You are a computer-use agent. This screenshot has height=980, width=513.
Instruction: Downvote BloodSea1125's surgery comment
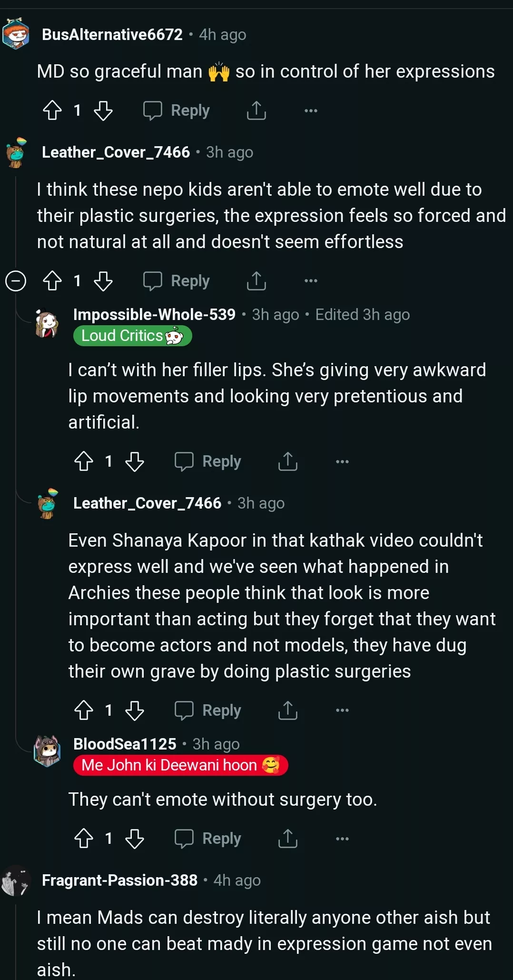click(134, 838)
